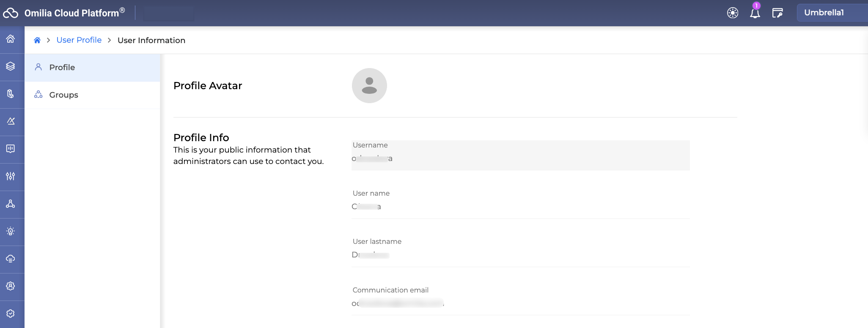
Task: Click the sliders icon in the sidebar
Action: 11,176
